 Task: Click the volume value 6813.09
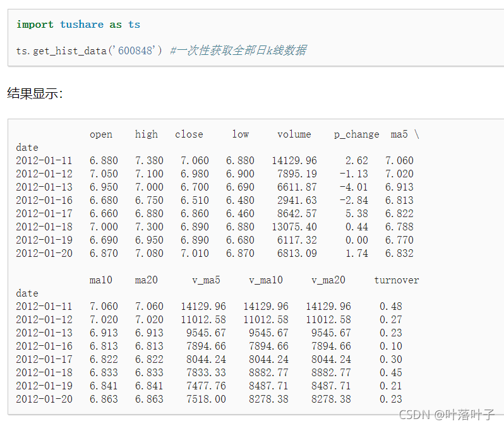pyautogui.click(x=297, y=253)
